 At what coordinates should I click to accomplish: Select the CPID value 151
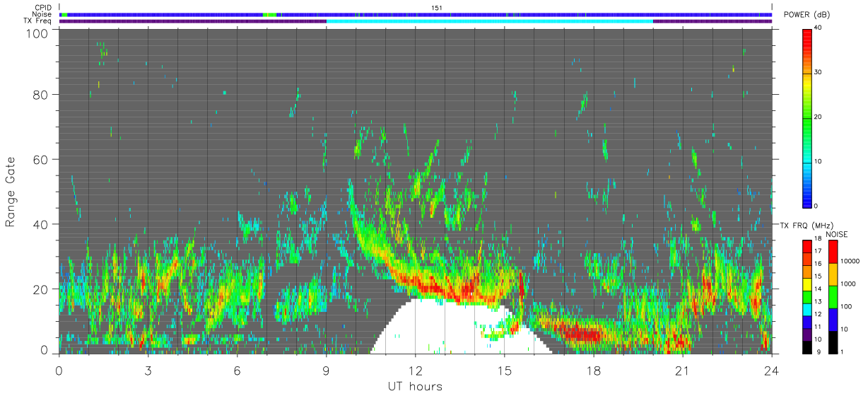436,8
